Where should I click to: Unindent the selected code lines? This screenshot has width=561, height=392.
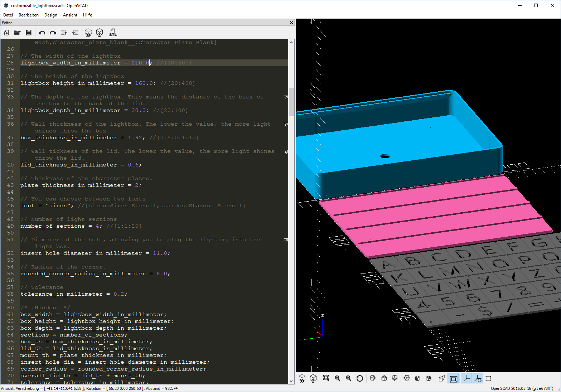pyautogui.click(x=64, y=33)
